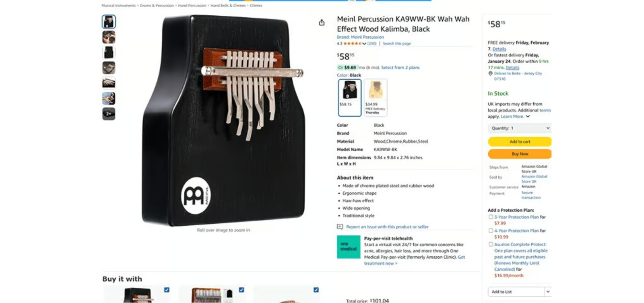Check the 4-Year Protection Plan box

491,231
